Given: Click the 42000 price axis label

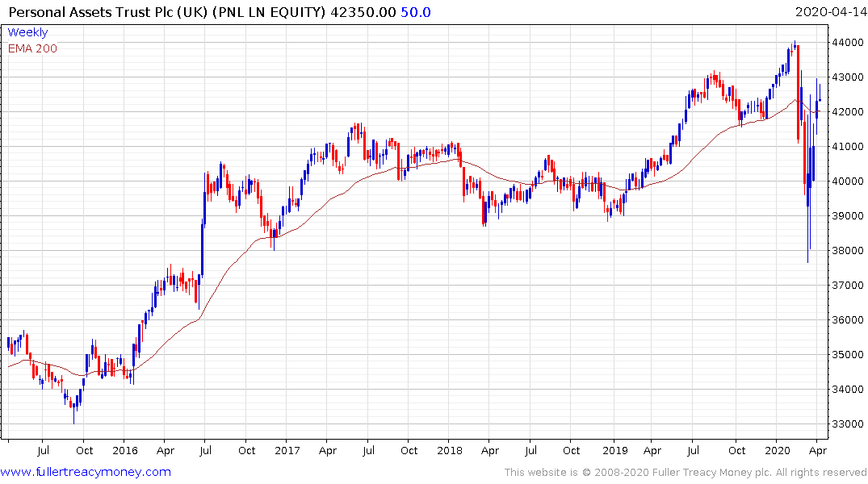Looking at the screenshot, I should coord(848,112).
